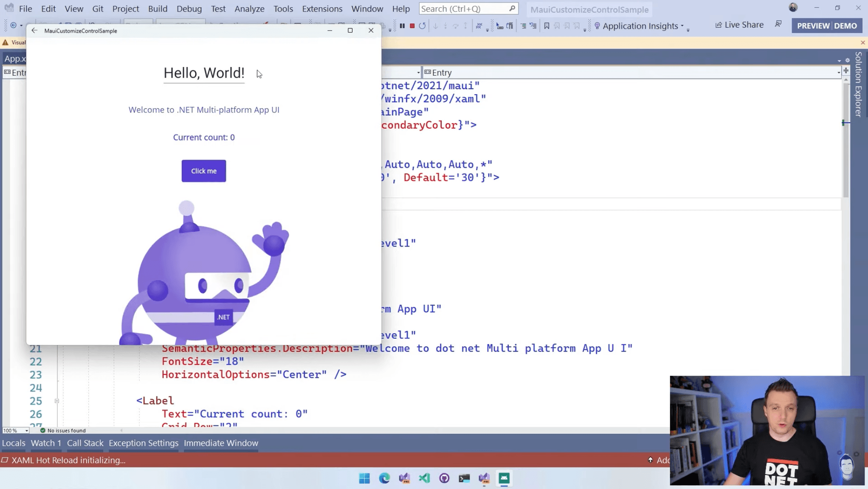Click the warning icon in the yellow notification bar
The height and width of the screenshot is (489, 868).
(x=6, y=42)
